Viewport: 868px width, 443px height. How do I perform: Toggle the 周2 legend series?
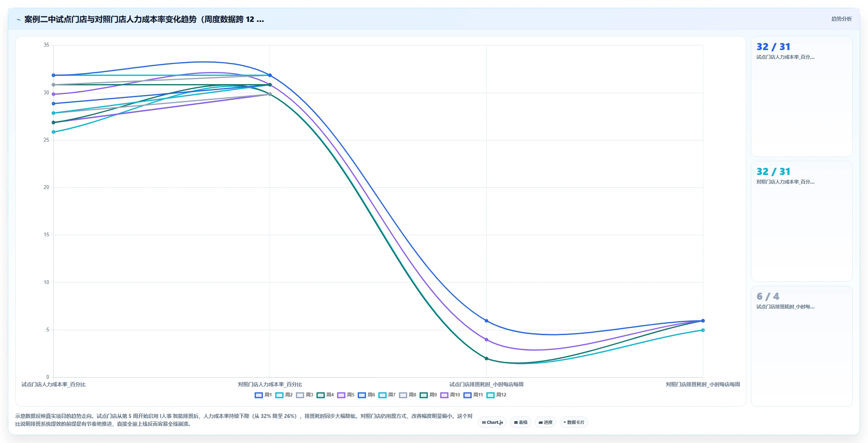284,395
